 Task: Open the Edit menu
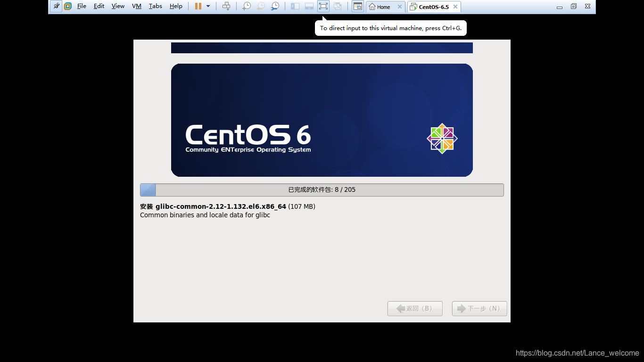[99, 7]
